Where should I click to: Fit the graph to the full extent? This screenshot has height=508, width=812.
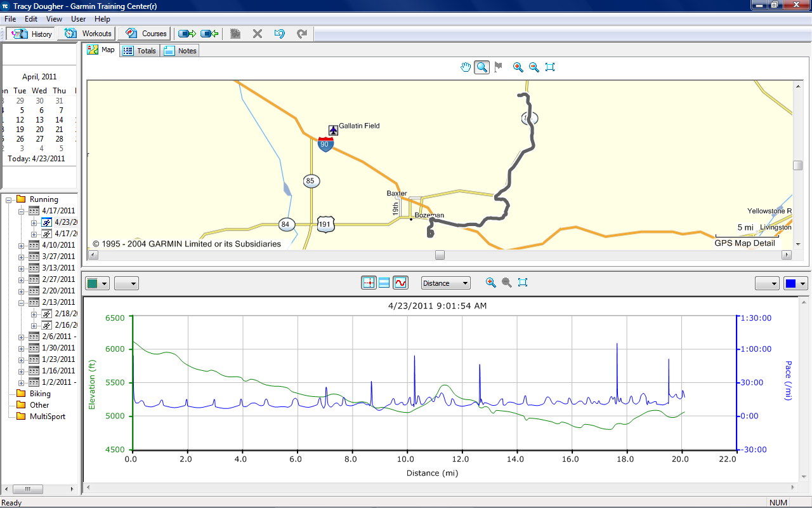[523, 283]
